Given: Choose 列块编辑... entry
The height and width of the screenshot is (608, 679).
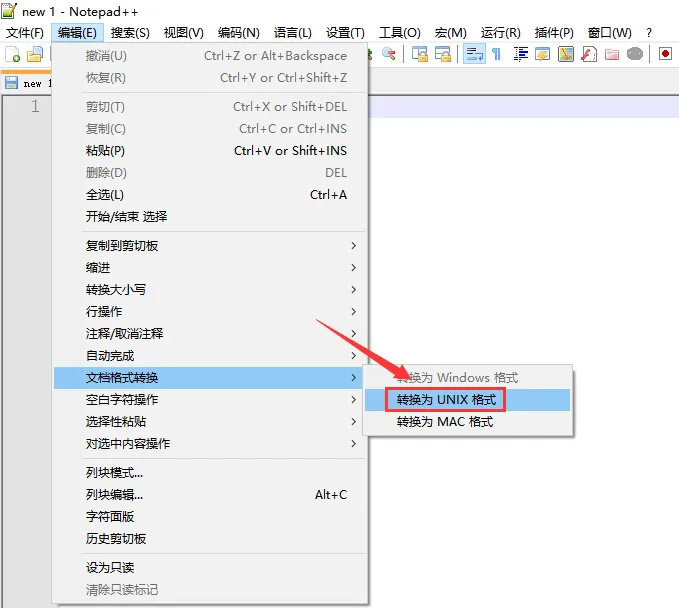Looking at the screenshot, I should (x=210, y=495).
